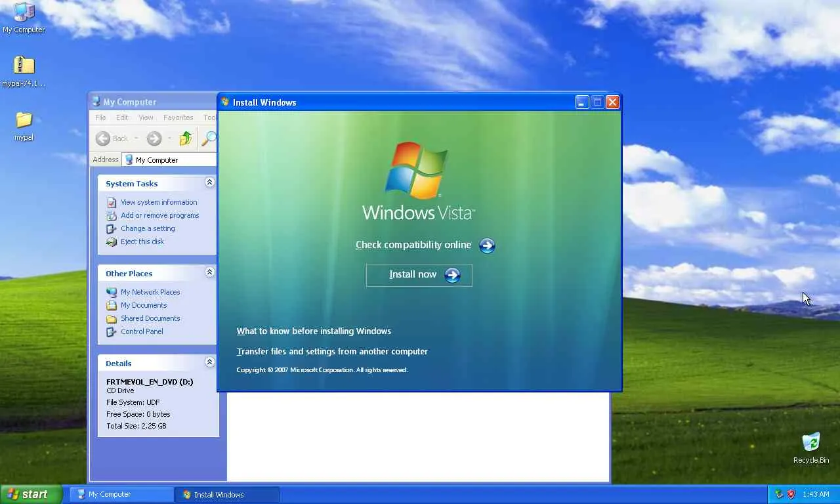Select the mypal folder on the desktop
The height and width of the screenshot is (504, 840).
pos(24,125)
